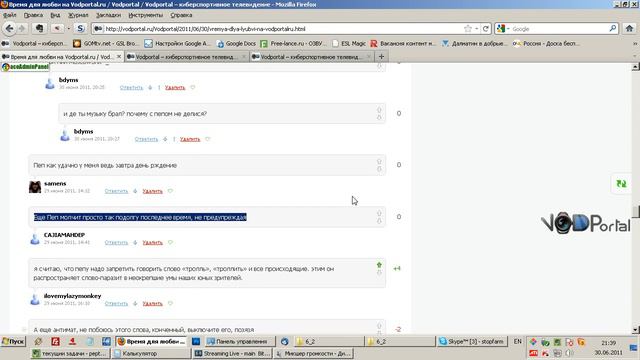Open the Журнал menu
This screenshot has width=640, height=360.
(78, 15)
